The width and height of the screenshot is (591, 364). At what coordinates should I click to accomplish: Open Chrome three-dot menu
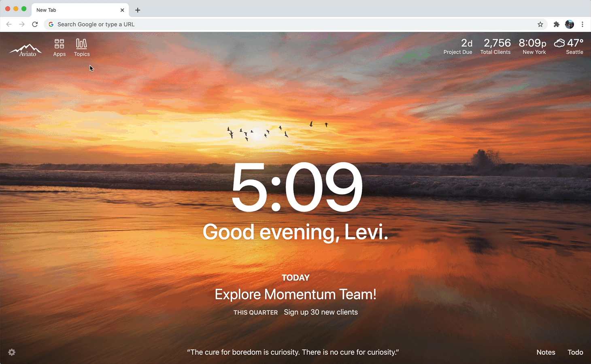582,24
